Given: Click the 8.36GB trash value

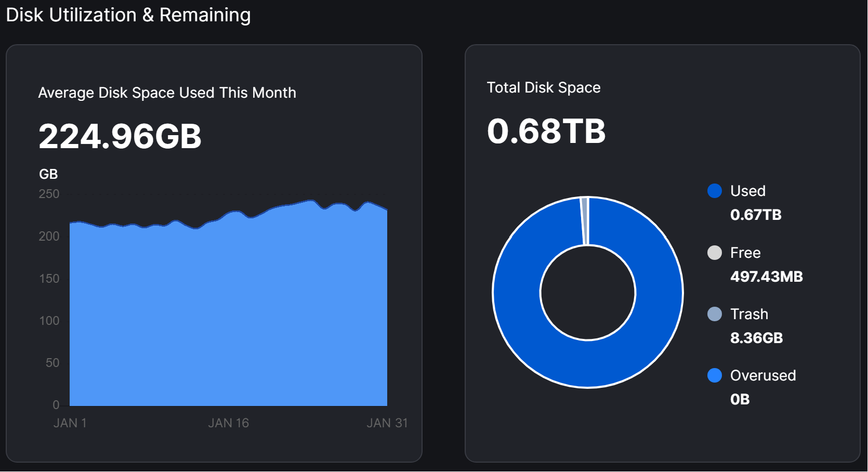Looking at the screenshot, I should [x=756, y=338].
